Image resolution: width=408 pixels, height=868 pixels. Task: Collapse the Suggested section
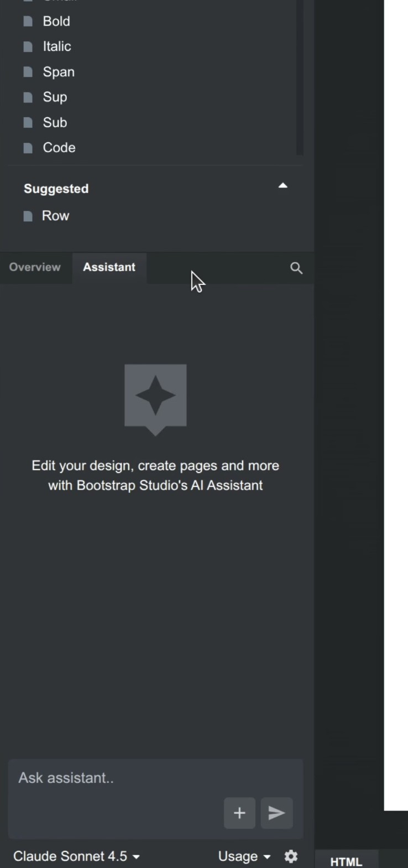[283, 186]
